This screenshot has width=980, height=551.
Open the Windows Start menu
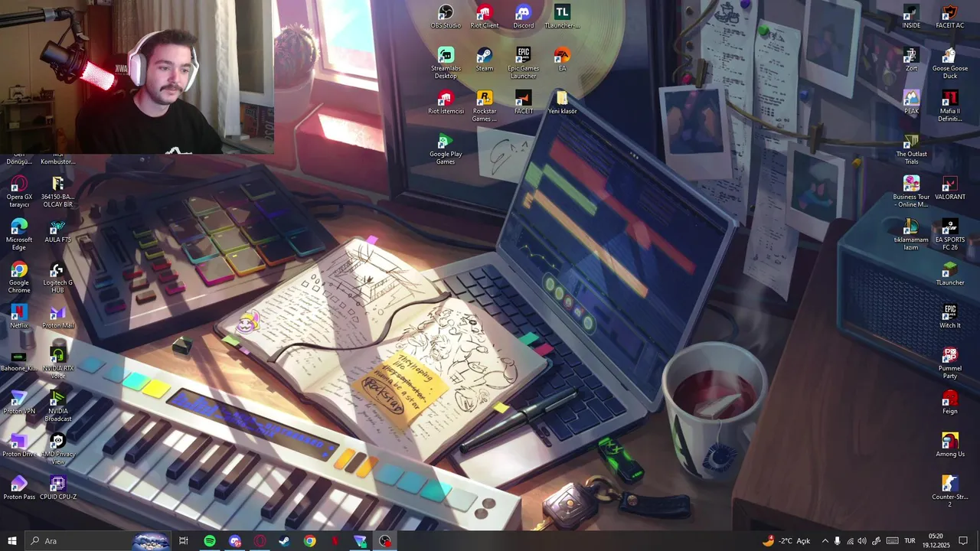[x=12, y=541]
